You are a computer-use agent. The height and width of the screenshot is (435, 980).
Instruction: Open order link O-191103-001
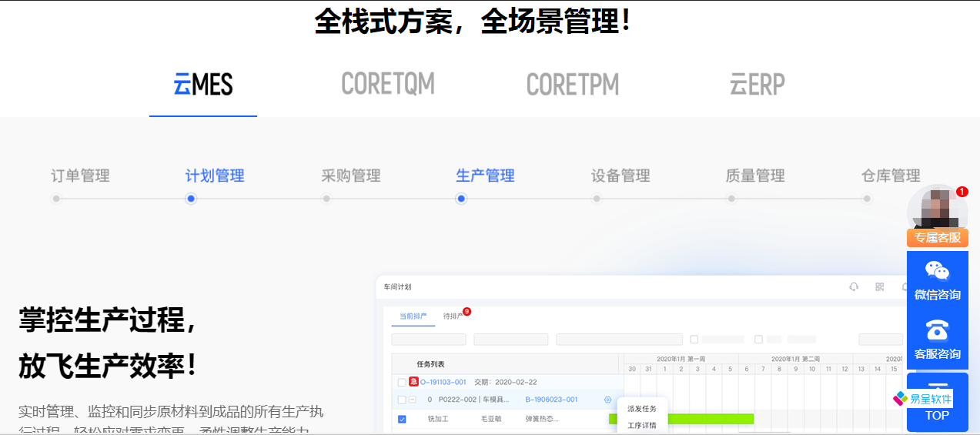[x=443, y=382]
